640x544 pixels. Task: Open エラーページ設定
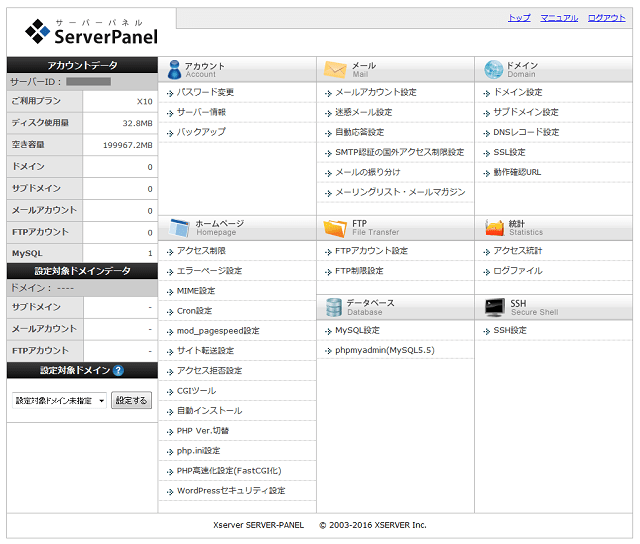pyautogui.click(x=209, y=271)
